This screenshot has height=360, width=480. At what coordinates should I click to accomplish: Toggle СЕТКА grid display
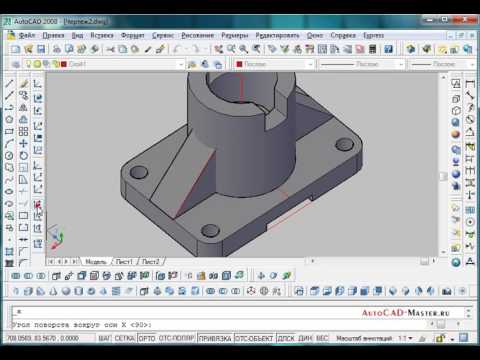coord(124,338)
